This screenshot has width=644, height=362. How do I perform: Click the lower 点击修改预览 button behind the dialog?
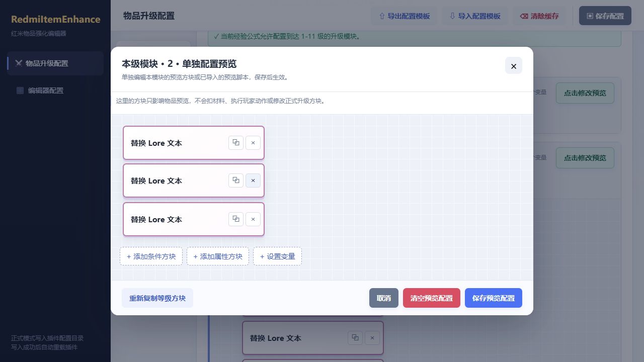pyautogui.click(x=585, y=158)
